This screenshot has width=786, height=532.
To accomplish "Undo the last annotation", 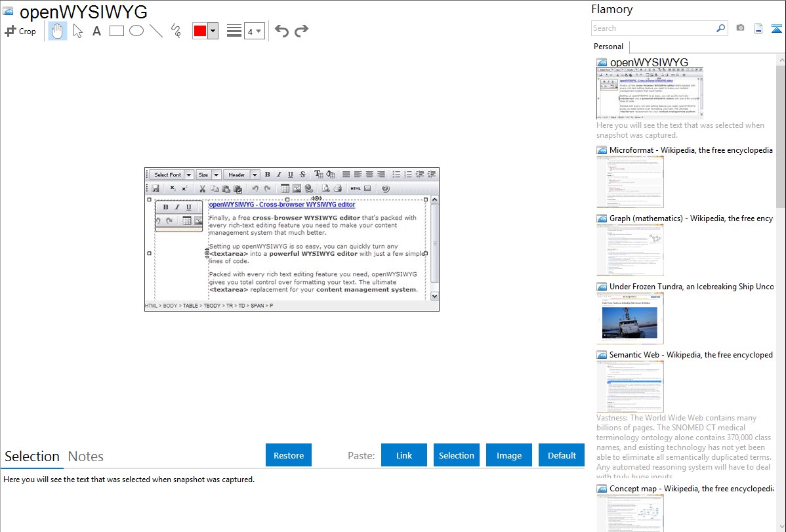I will [281, 31].
